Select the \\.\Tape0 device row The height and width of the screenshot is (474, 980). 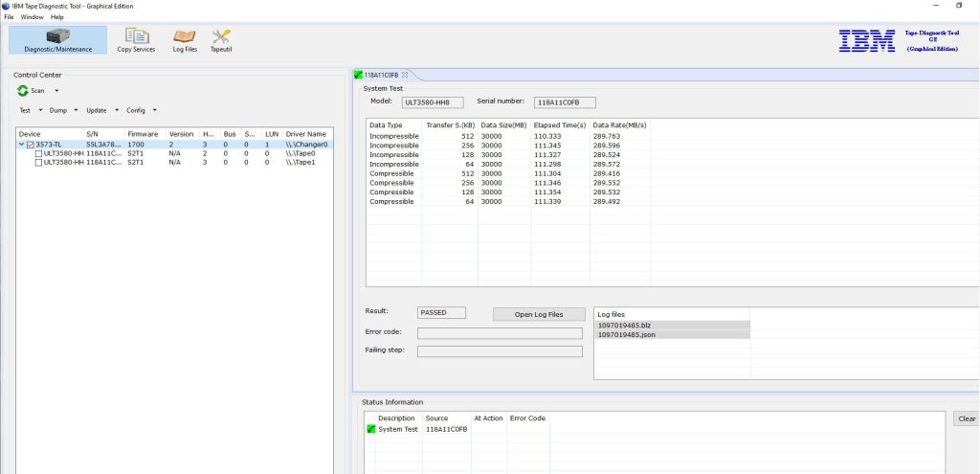175,153
